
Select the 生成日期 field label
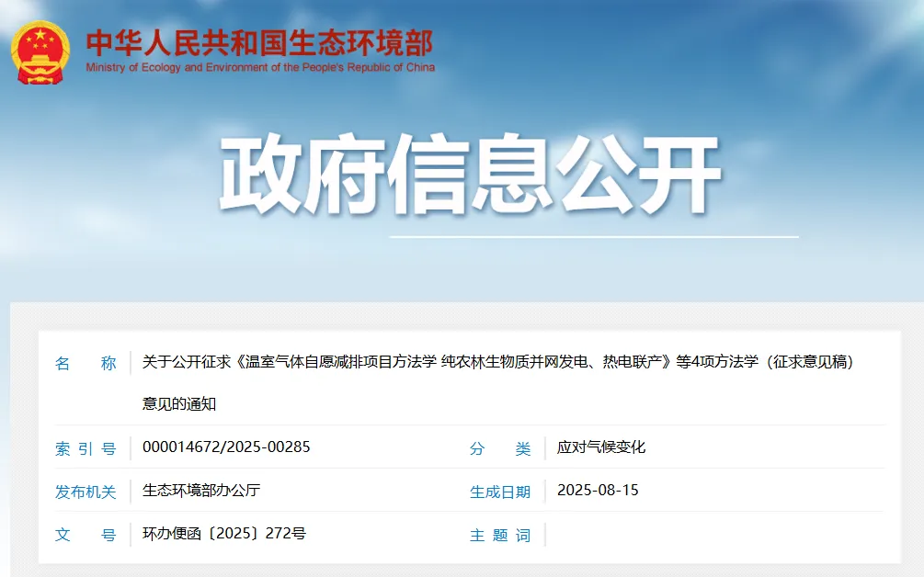pos(500,492)
